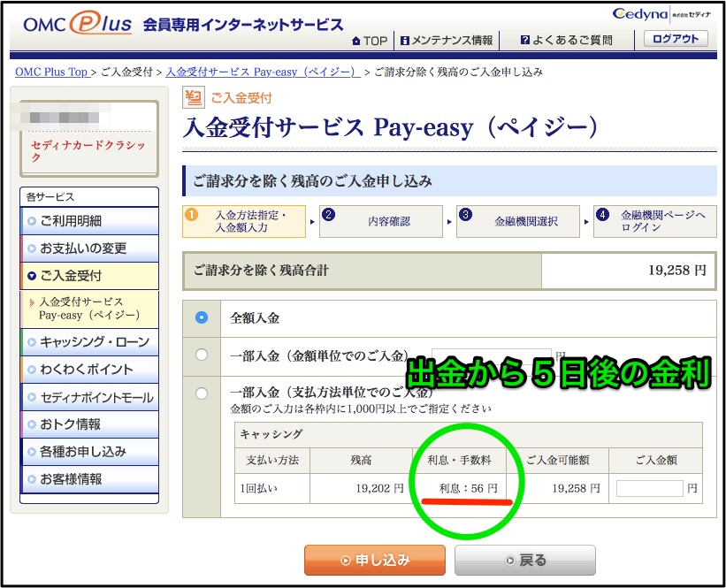Follow the OMC Plus Top breadcrumb link
Viewport: 726px width, 588px height.
coord(52,72)
